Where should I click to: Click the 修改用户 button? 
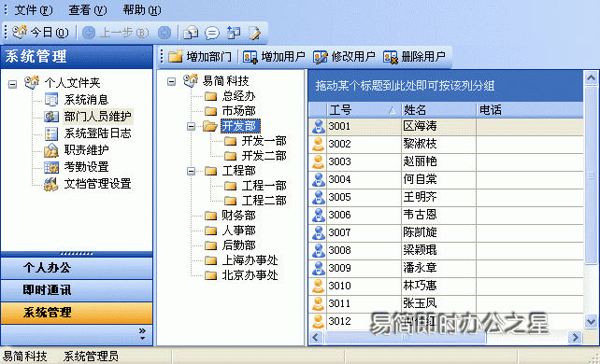tap(344, 57)
